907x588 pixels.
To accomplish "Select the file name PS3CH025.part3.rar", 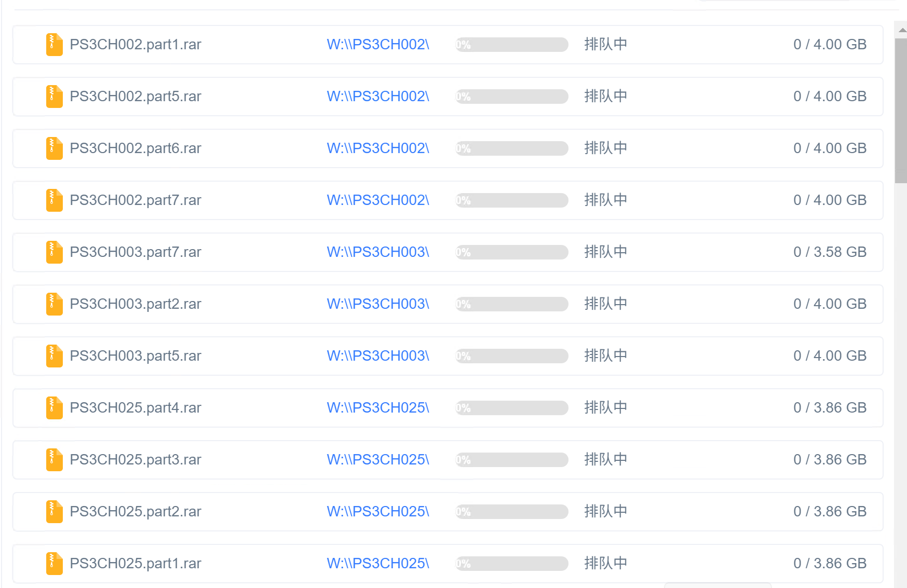I will pyautogui.click(x=136, y=460).
